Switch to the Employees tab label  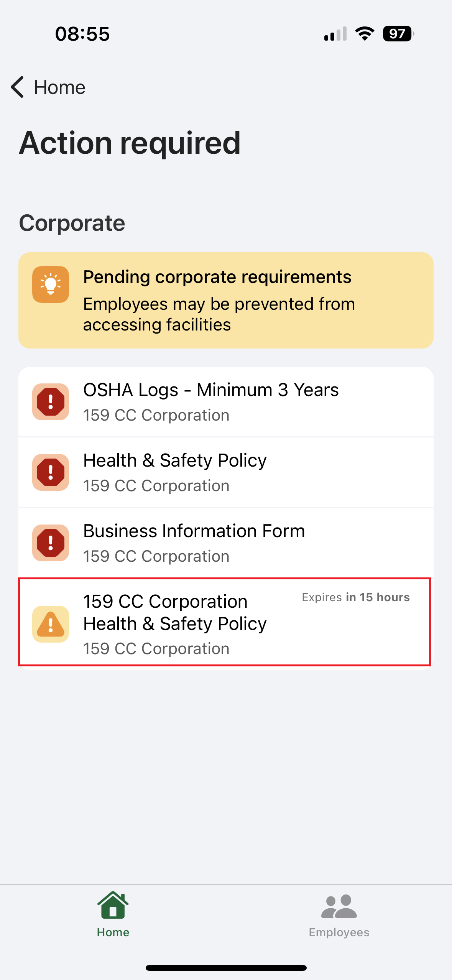click(x=339, y=932)
